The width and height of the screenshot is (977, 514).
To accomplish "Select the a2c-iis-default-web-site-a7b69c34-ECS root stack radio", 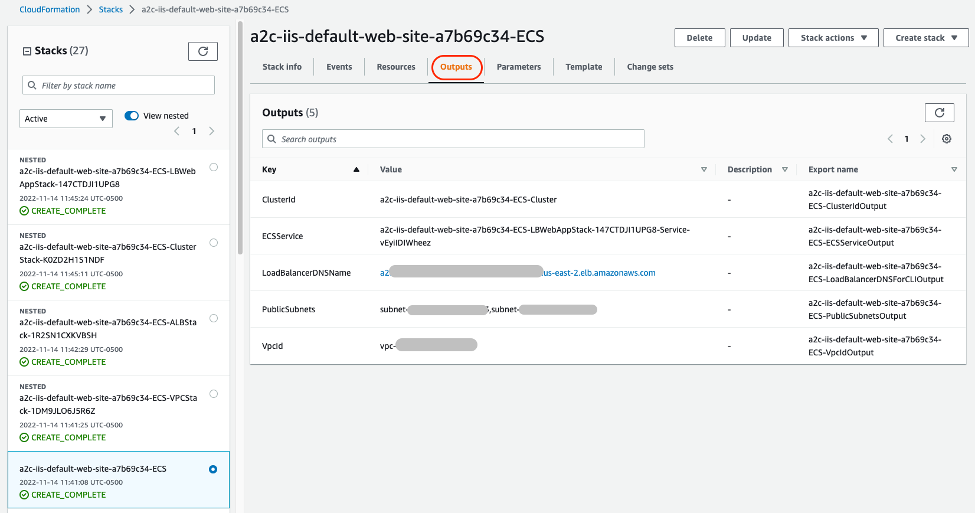I will 213,469.
